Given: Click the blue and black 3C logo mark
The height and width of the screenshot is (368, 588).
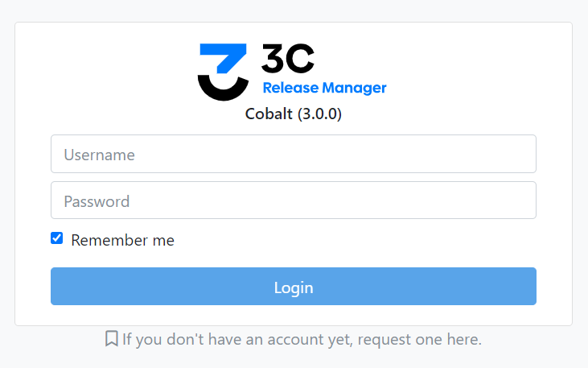Looking at the screenshot, I should [223, 72].
